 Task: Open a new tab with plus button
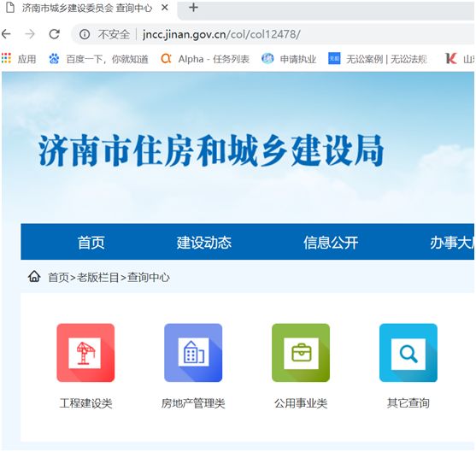click(x=193, y=8)
